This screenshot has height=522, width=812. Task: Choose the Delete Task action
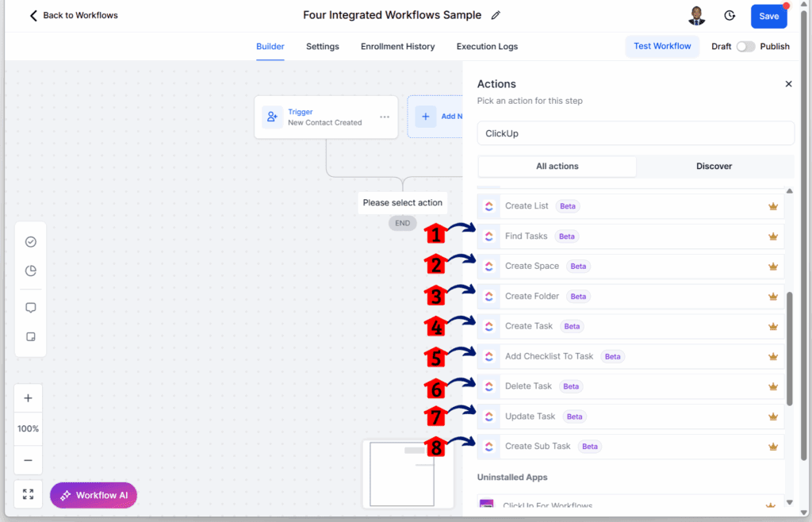coord(630,386)
